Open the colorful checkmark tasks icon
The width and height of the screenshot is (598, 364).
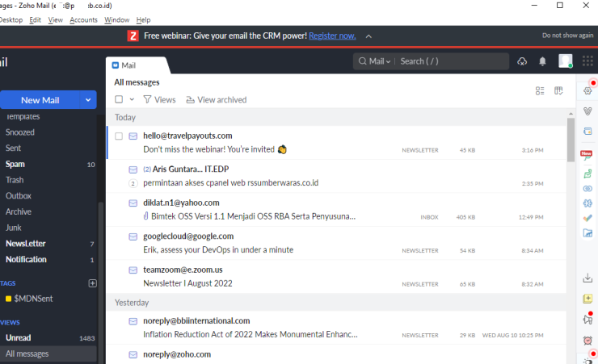coord(587,218)
